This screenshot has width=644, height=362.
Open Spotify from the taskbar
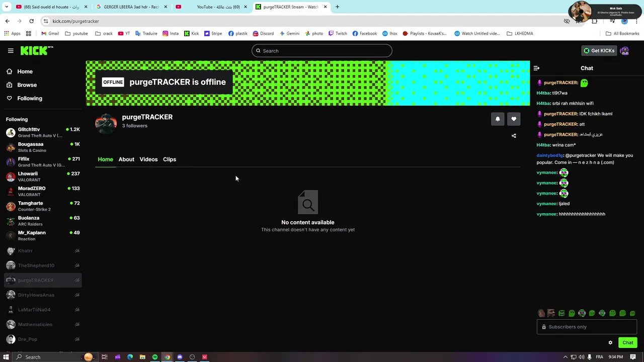pyautogui.click(x=155, y=357)
